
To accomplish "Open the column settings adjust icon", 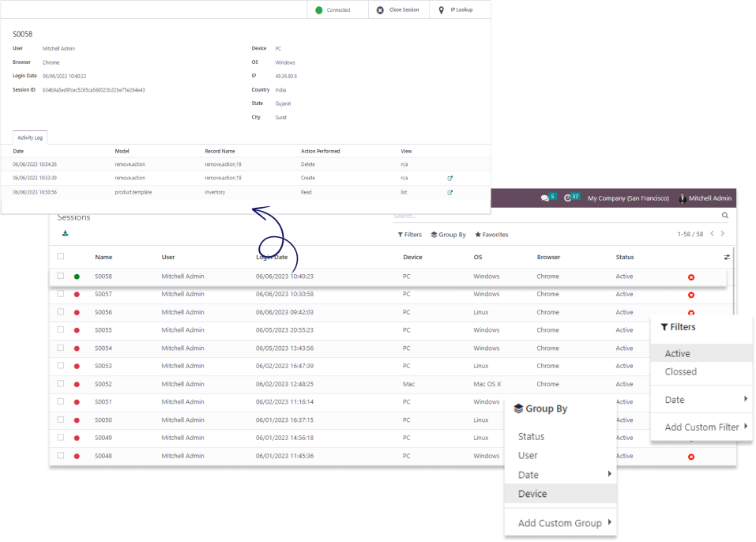I will 727,257.
